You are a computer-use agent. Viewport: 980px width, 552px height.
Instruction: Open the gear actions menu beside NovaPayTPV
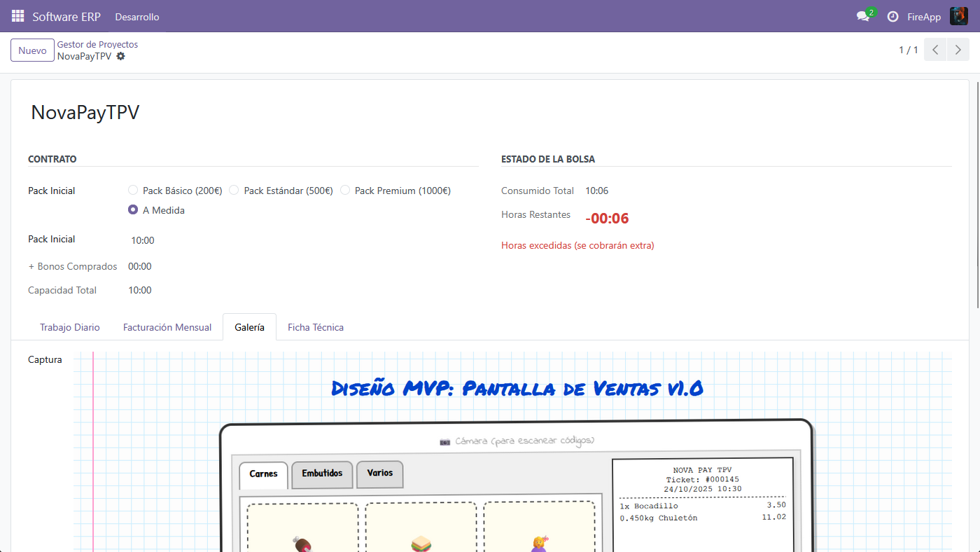tap(120, 56)
